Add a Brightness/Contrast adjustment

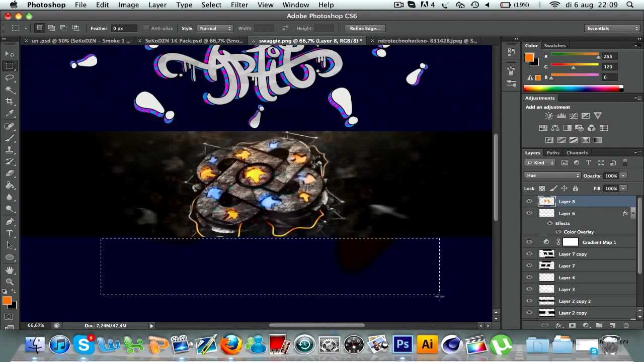549,116
